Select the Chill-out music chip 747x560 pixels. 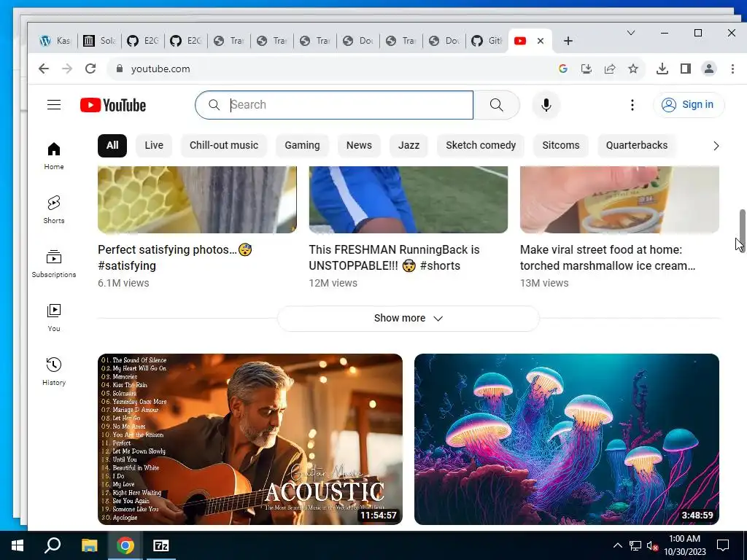point(224,145)
